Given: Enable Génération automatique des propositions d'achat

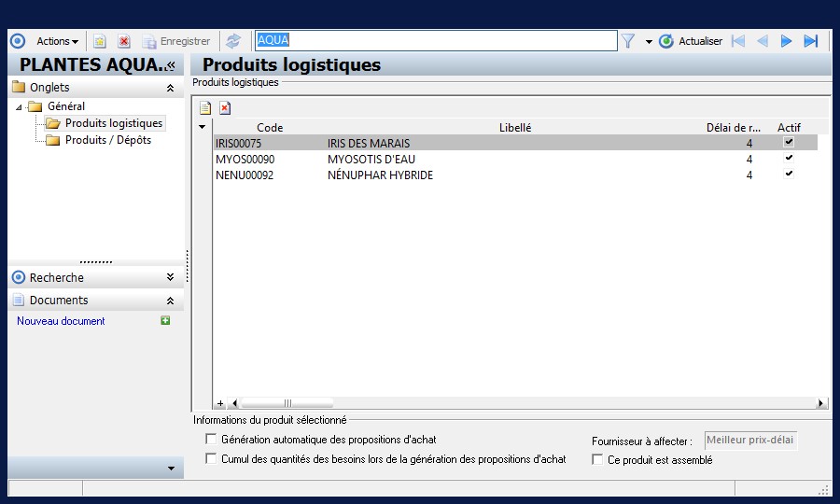Looking at the screenshot, I should [211, 440].
